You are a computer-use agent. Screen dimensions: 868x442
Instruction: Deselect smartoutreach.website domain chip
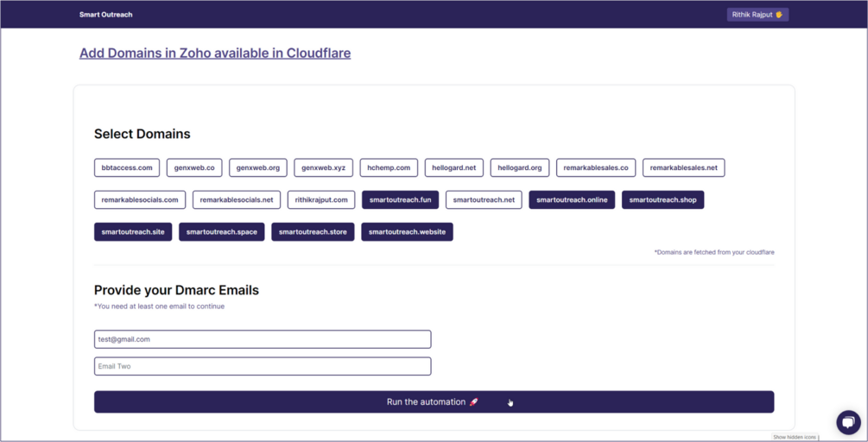(x=407, y=231)
